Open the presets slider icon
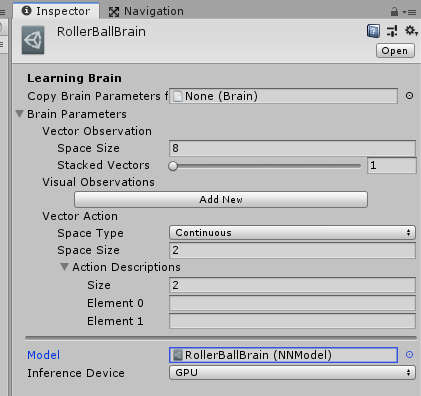The image size is (421, 396). tap(392, 31)
